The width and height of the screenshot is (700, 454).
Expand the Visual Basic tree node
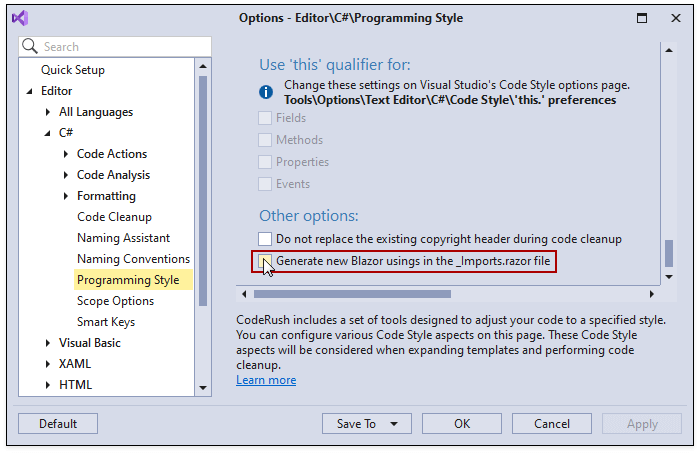pos(48,343)
